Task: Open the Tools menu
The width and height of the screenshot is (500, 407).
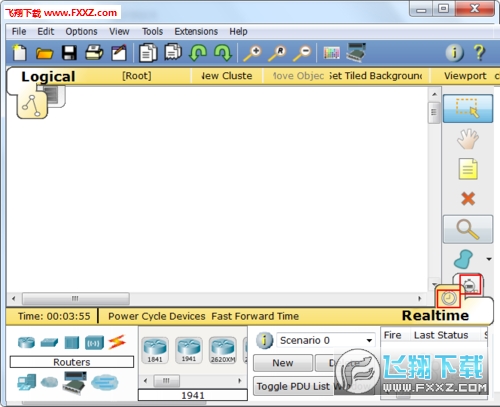Action: pos(152,31)
